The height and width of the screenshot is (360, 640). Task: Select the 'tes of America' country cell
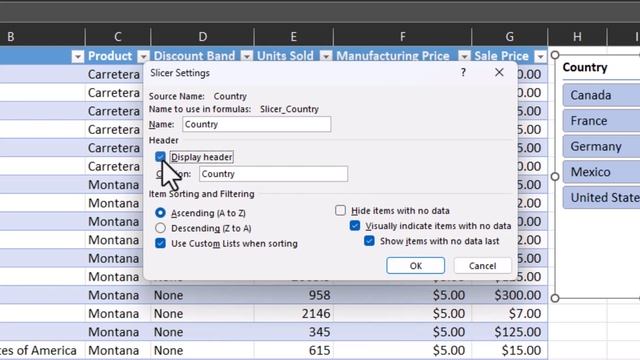click(x=42, y=350)
